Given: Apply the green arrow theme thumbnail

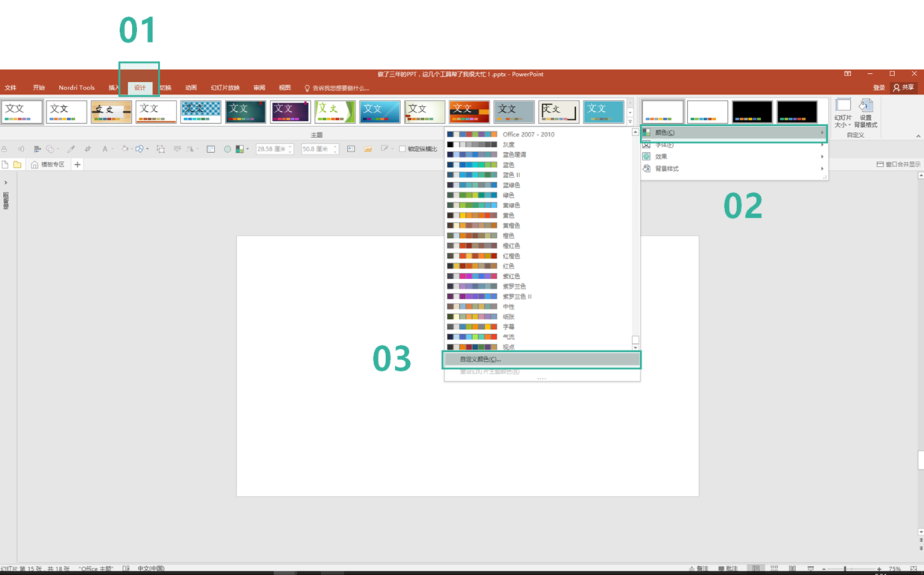Looking at the screenshot, I should (335, 112).
